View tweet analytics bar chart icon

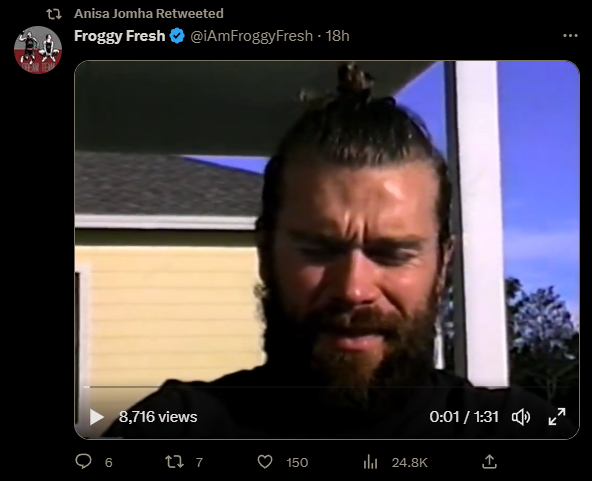point(370,462)
